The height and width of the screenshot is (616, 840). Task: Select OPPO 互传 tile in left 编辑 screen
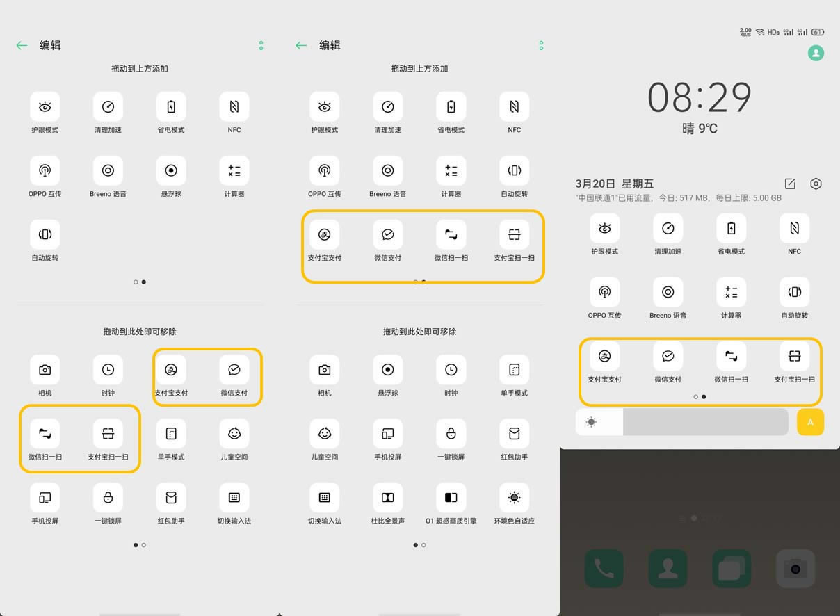[45, 170]
